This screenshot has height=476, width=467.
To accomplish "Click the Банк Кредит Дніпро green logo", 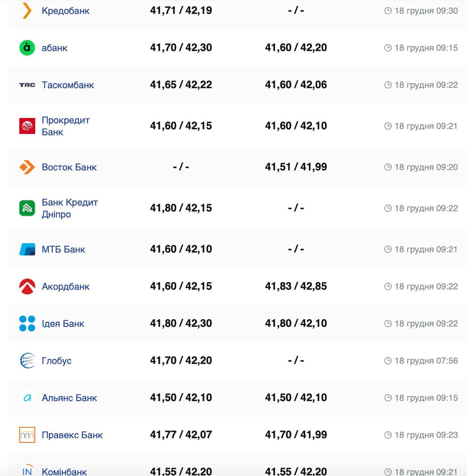I will tap(27, 208).
